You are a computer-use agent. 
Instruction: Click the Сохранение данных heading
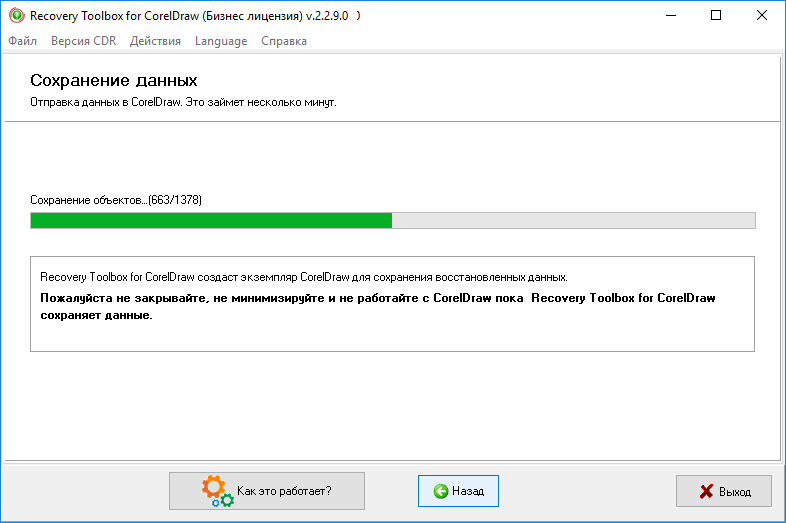point(114,80)
